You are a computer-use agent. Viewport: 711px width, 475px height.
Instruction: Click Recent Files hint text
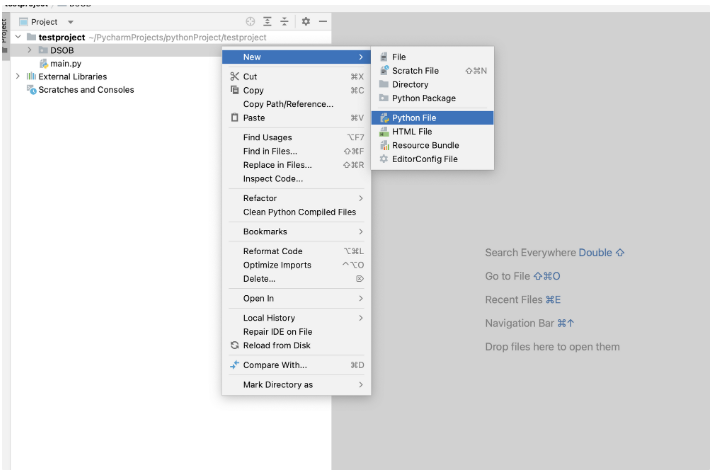coord(523,300)
